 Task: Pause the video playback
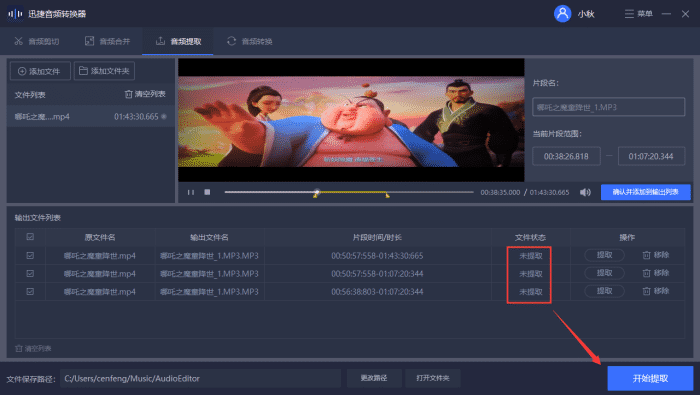[x=191, y=192]
